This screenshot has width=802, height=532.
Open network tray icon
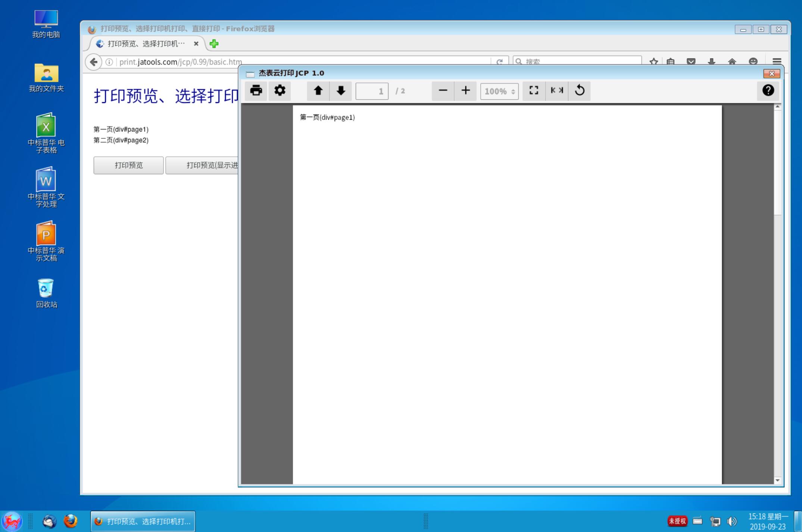715,521
